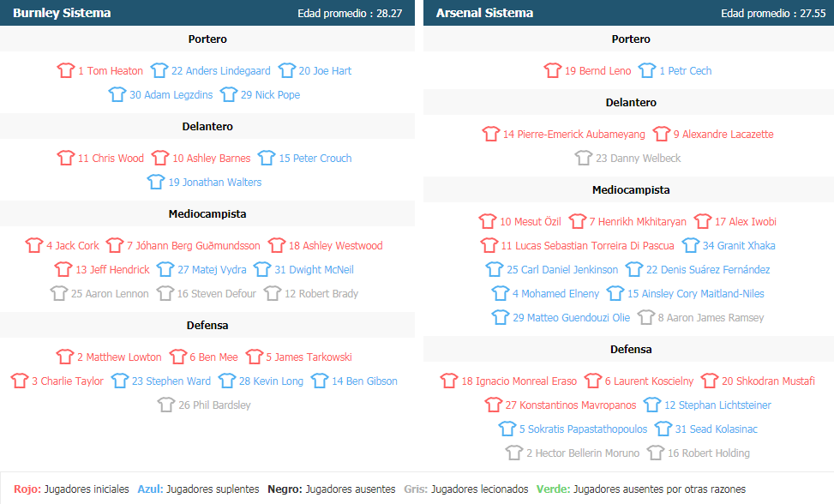Click the Arsenal Sistema header

point(484,13)
